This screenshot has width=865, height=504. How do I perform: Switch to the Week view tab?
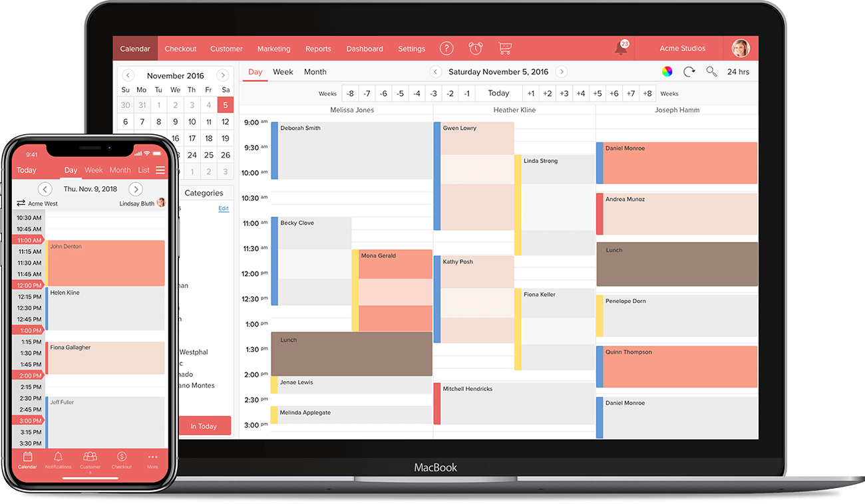point(283,72)
